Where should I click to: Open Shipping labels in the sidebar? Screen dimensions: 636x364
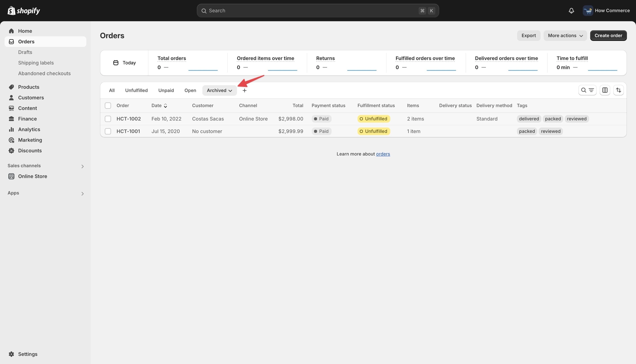click(36, 63)
